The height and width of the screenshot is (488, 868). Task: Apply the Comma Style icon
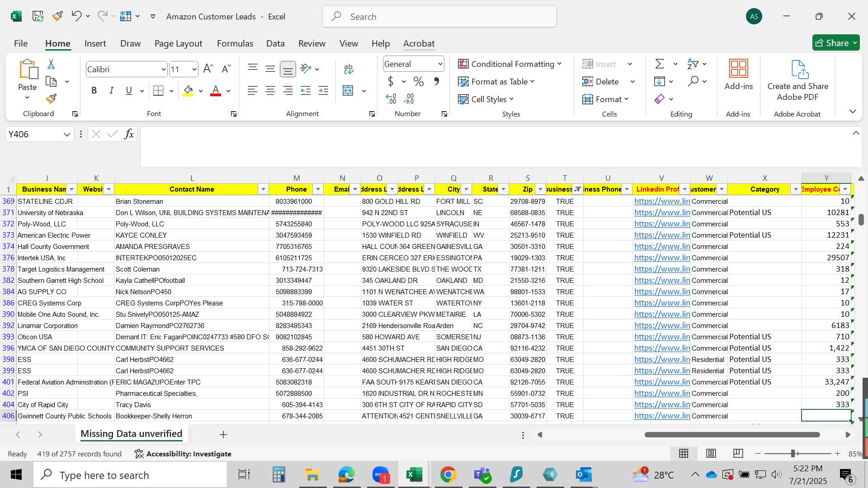tap(436, 81)
